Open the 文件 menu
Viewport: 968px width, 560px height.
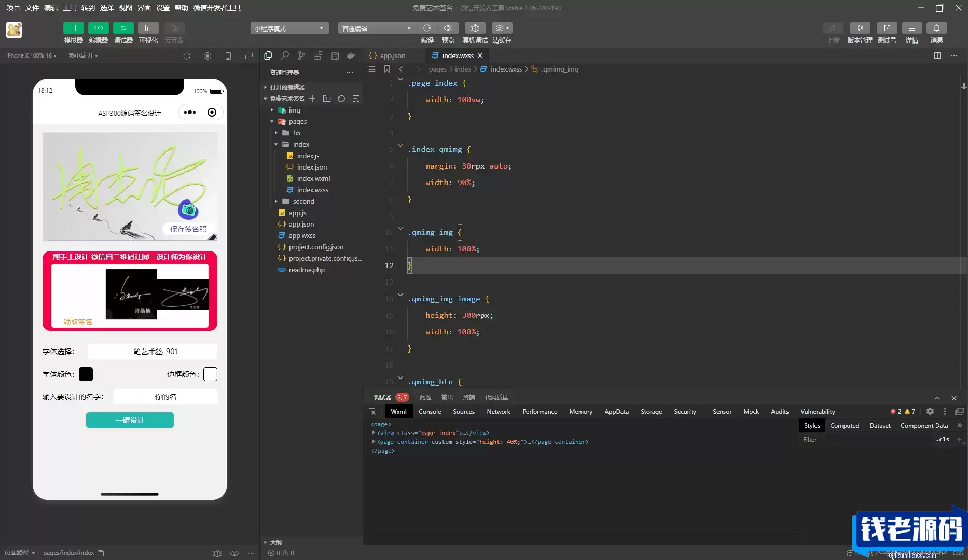pyautogui.click(x=32, y=8)
